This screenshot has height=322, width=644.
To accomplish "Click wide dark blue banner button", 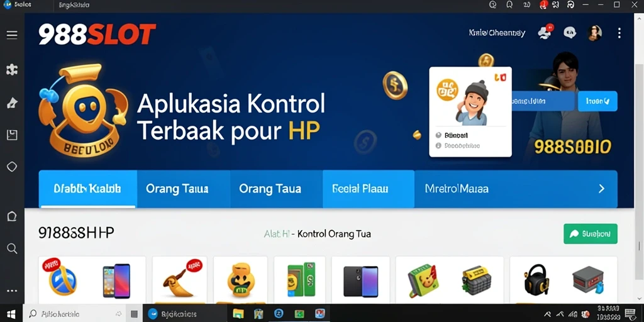I will (543, 101).
